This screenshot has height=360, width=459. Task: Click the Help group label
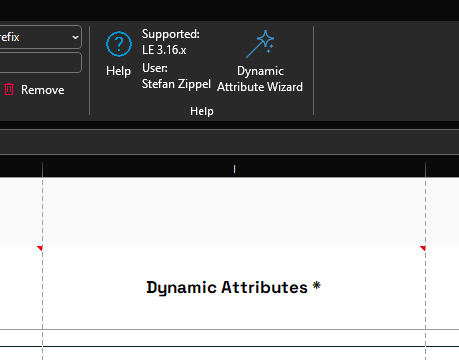coord(202,111)
